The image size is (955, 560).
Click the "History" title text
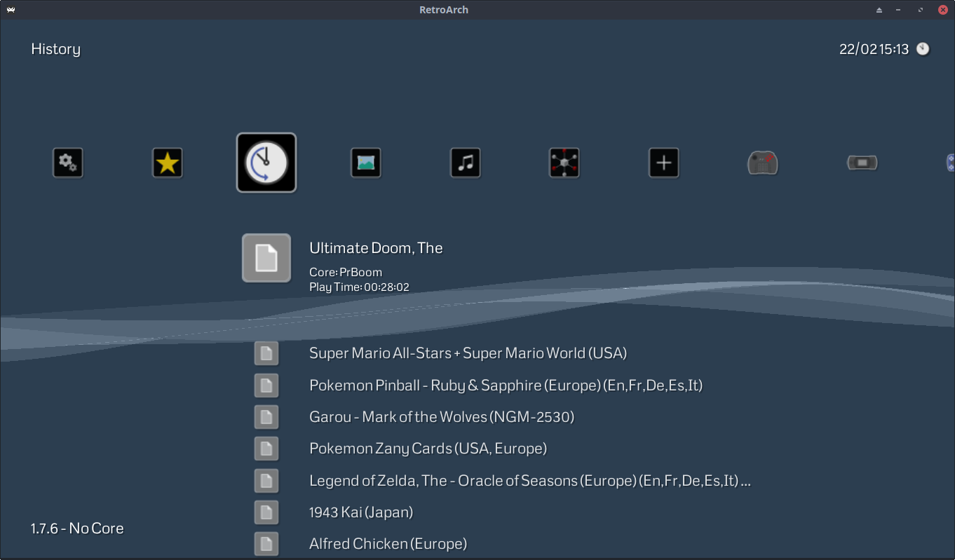coord(56,49)
